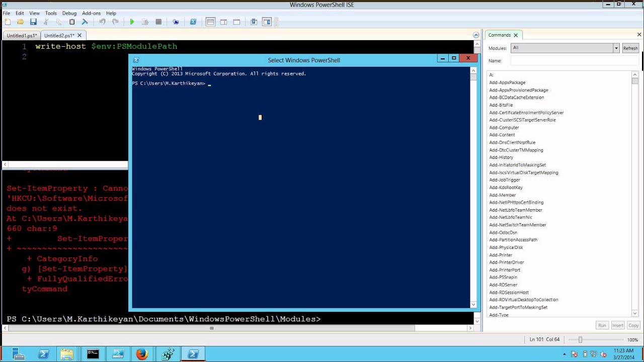The height and width of the screenshot is (362, 644).
Task: Open Command Prompt from taskbar
Action: [x=93, y=354]
